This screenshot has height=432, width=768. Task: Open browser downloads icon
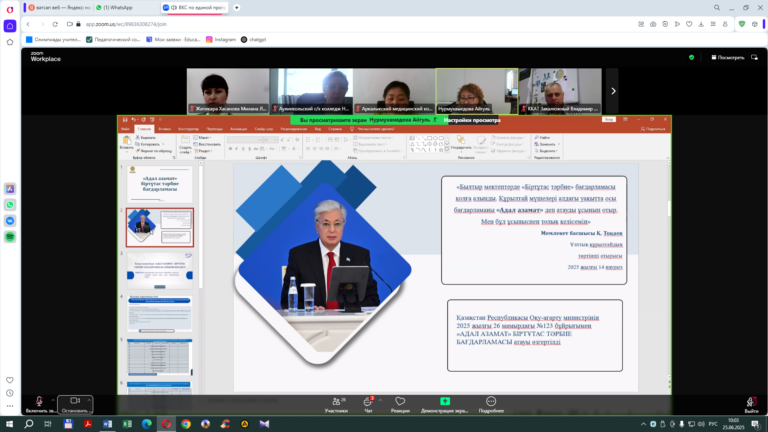701,24
